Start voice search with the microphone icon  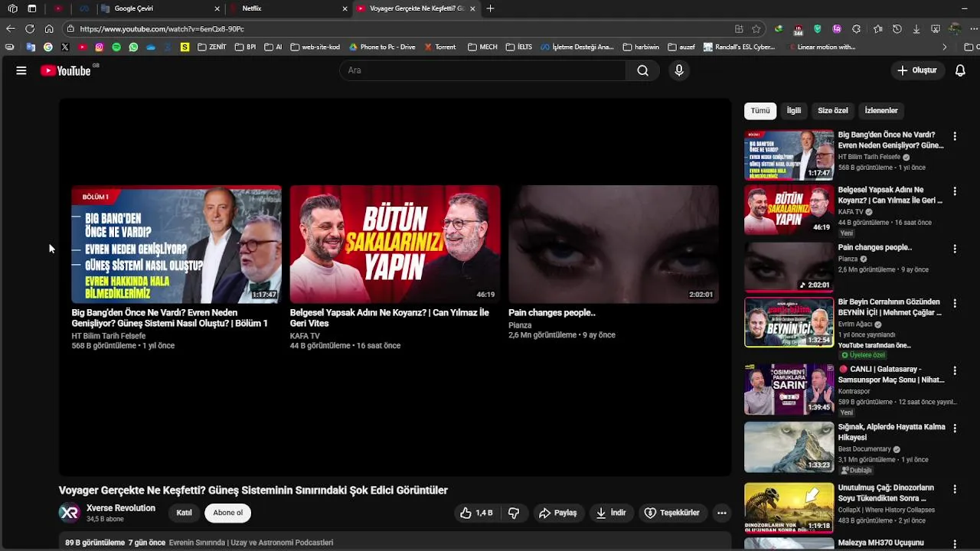click(x=678, y=70)
